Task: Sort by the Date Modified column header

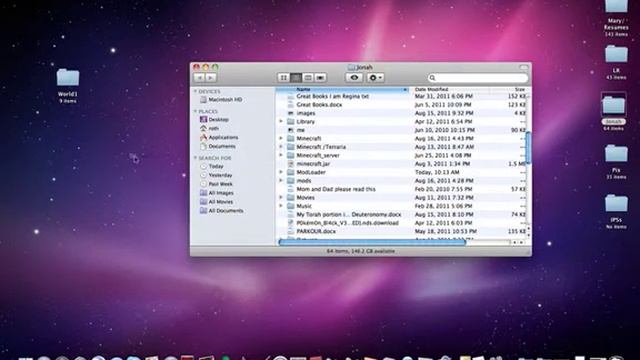Action: tap(449, 89)
